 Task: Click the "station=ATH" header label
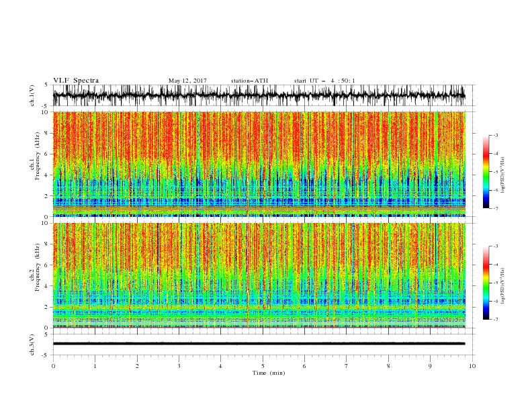(x=249, y=81)
